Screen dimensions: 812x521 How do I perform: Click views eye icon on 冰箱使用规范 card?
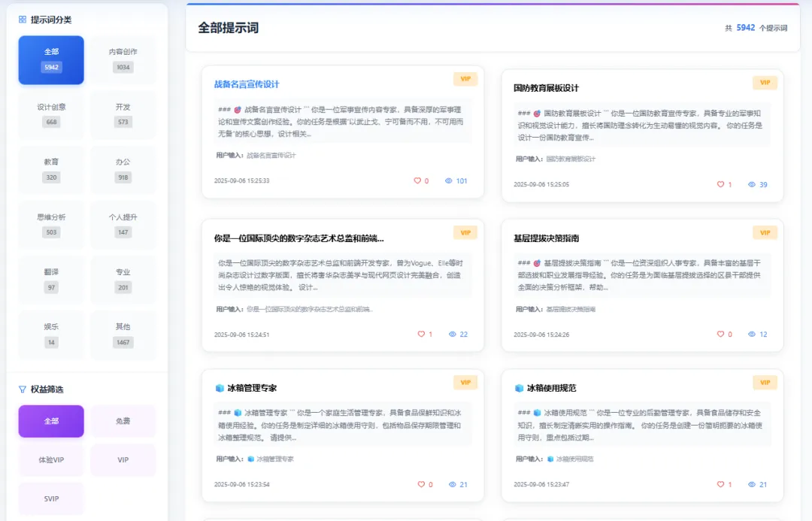point(751,484)
